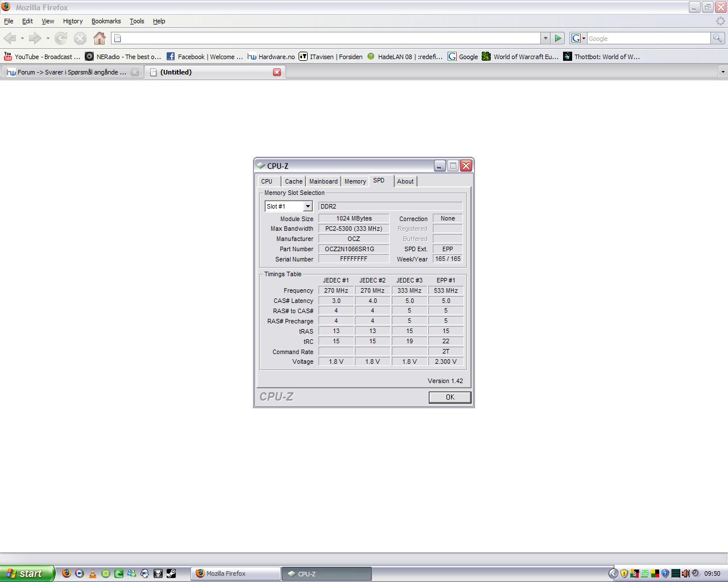The image size is (728, 582).
Task: Switch to Mozilla Firefox taskbar button
Action: point(236,573)
